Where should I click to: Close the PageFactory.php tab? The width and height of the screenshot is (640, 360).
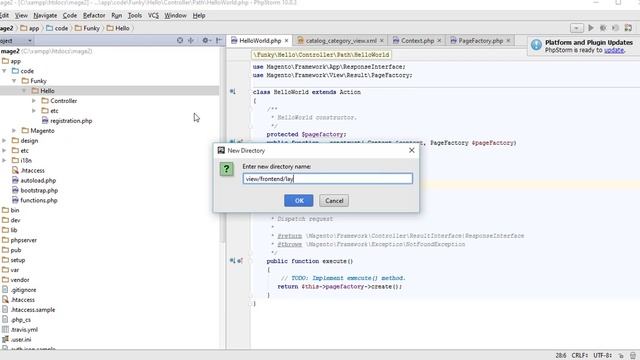click(509, 41)
